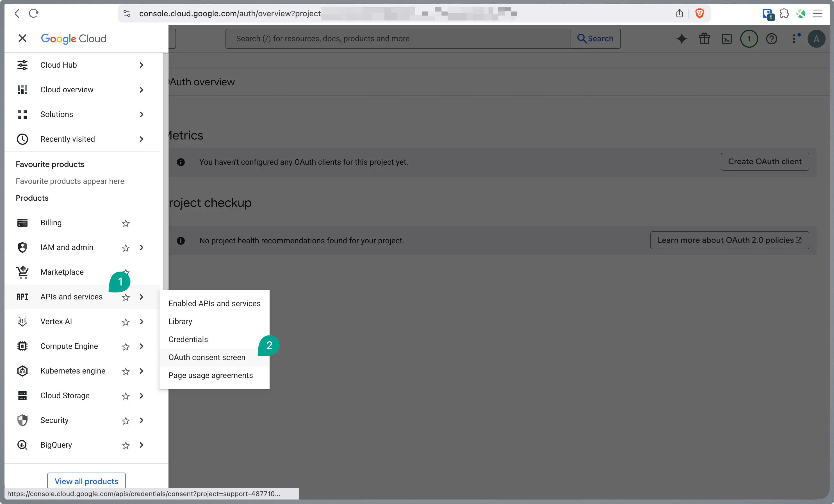Screen dimensions: 834x504
Task: Choose Credentials from the submenu
Action: pos(188,339)
